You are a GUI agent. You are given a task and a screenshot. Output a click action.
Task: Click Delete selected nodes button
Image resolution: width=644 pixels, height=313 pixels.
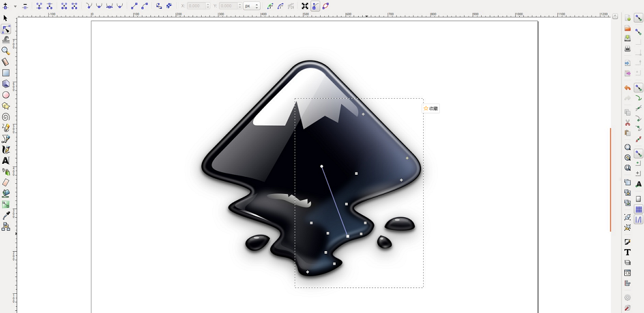click(24, 6)
